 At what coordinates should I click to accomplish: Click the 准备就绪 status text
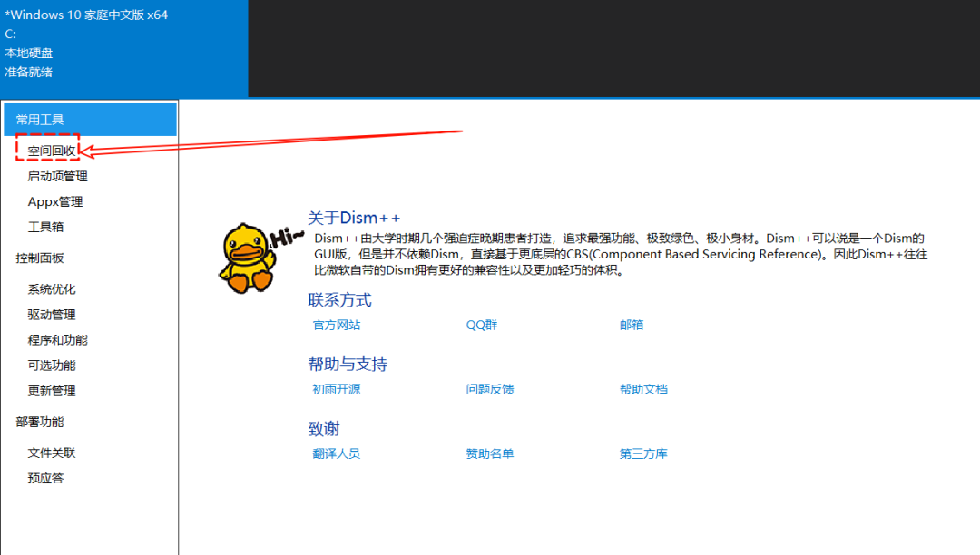(x=29, y=72)
